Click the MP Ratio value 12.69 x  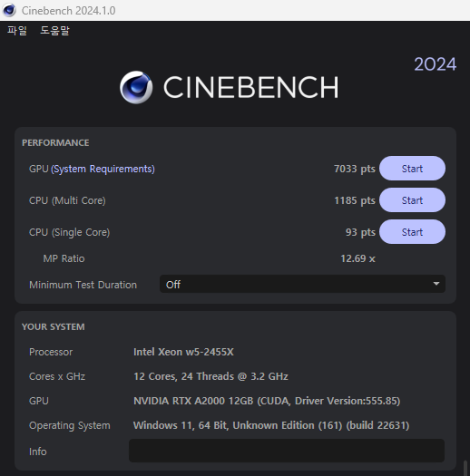pyautogui.click(x=357, y=258)
